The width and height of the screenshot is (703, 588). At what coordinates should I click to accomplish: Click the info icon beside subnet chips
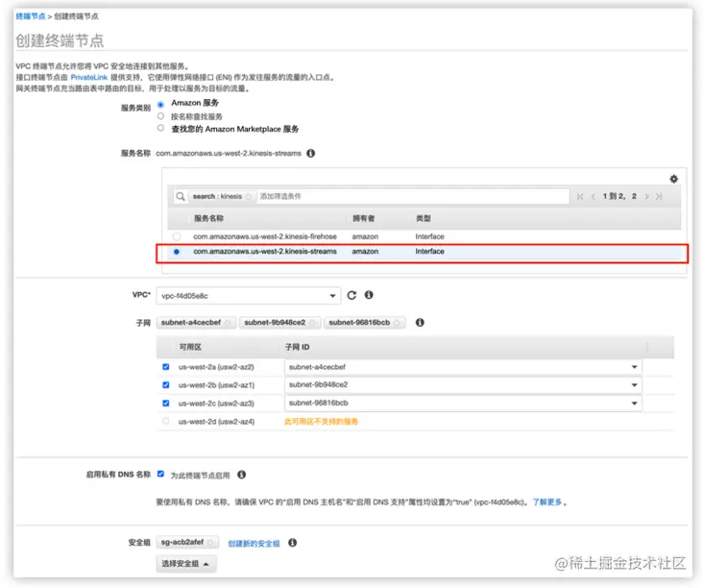[x=420, y=323]
